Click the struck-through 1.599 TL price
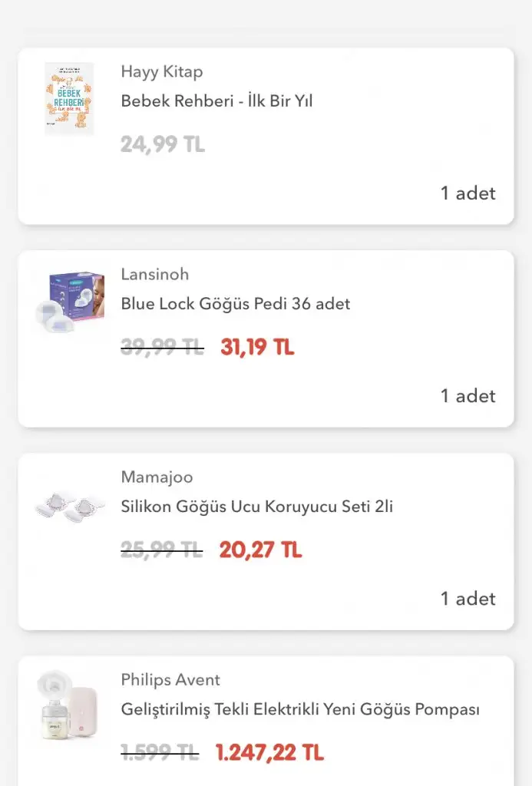The height and width of the screenshot is (786, 532). (160, 753)
